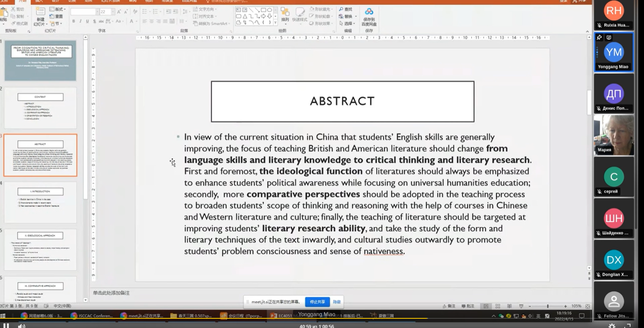Viewport: 644px width, 328px height.
Task: Click the zoom out minus in status bar
Action: tap(530, 306)
